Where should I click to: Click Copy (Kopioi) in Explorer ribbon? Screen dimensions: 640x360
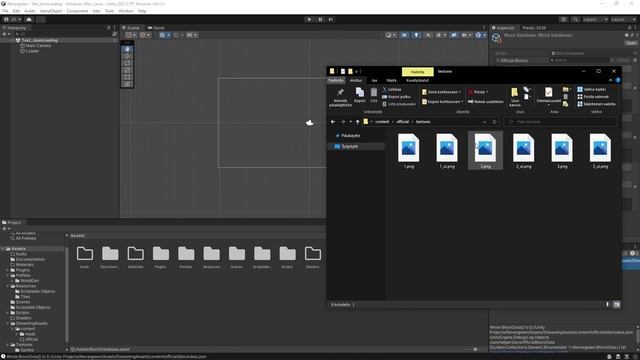coord(360,95)
